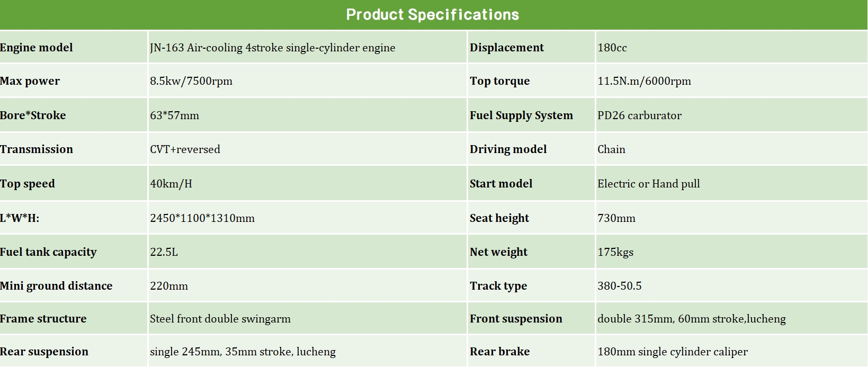Click the Bore*Stroke 63*57mm value
This screenshot has width=868, height=367.
point(174,115)
